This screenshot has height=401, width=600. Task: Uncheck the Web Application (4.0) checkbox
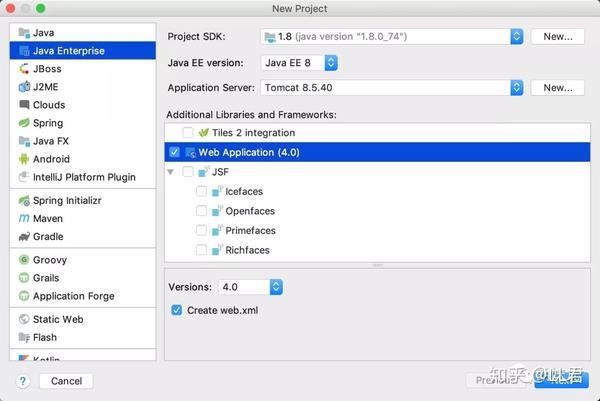click(174, 152)
